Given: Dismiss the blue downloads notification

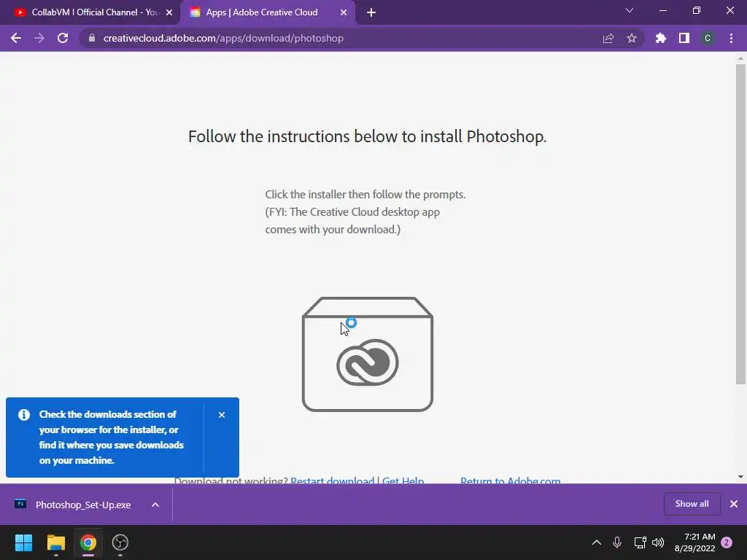Looking at the screenshot, I should point(222,415).
